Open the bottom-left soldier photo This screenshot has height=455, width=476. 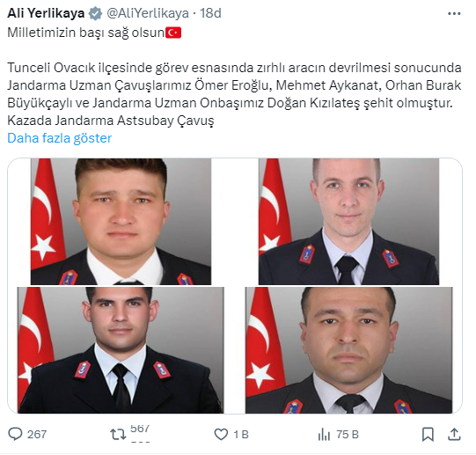[121, 350]
